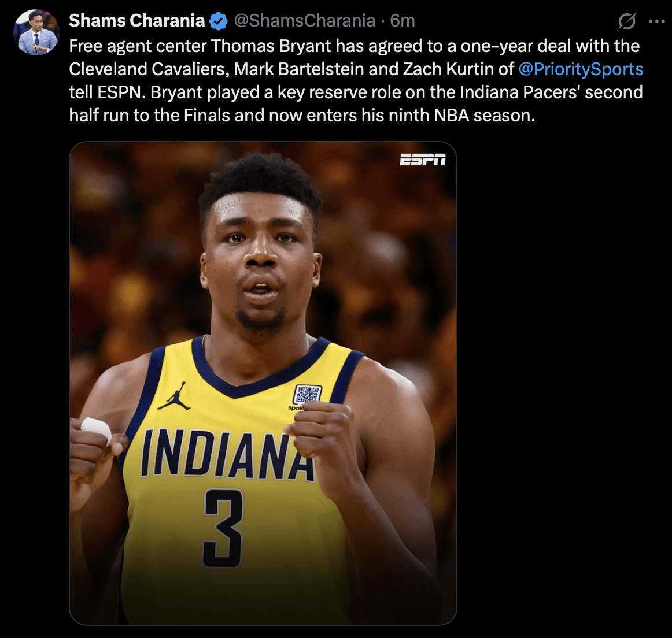
Task: Click "tell ESPN" in the post text
Action: [107, 92]
